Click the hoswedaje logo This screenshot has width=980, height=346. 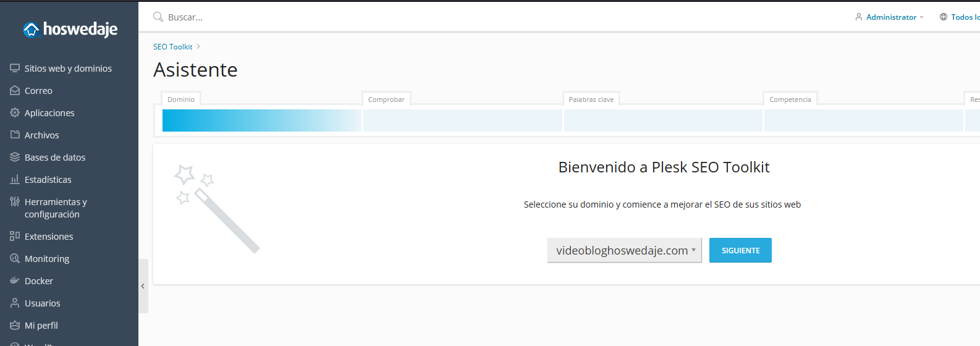point(70,29)
